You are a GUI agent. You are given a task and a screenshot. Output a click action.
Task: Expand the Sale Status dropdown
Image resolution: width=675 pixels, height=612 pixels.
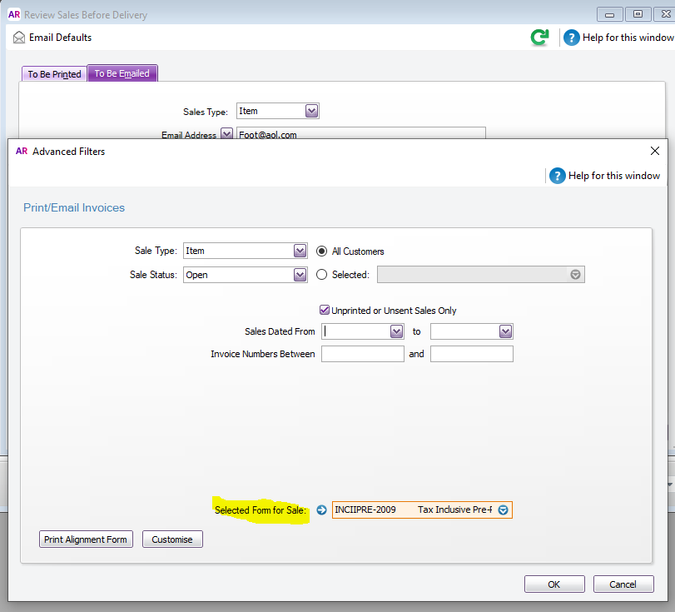pyautogui.click(x=300, y=274)
